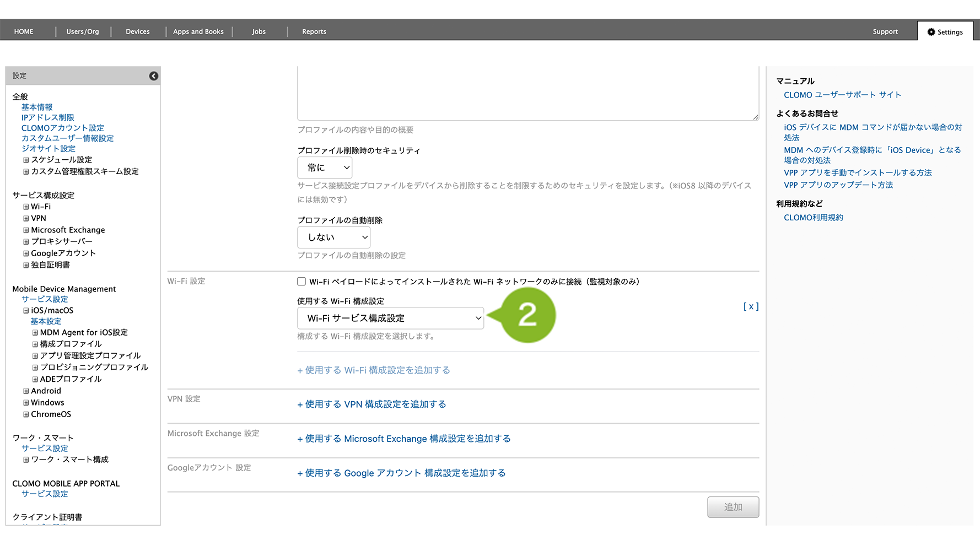Go to the Devices menu tab
This screenshot has height=551, width=980.
[137, 31]
